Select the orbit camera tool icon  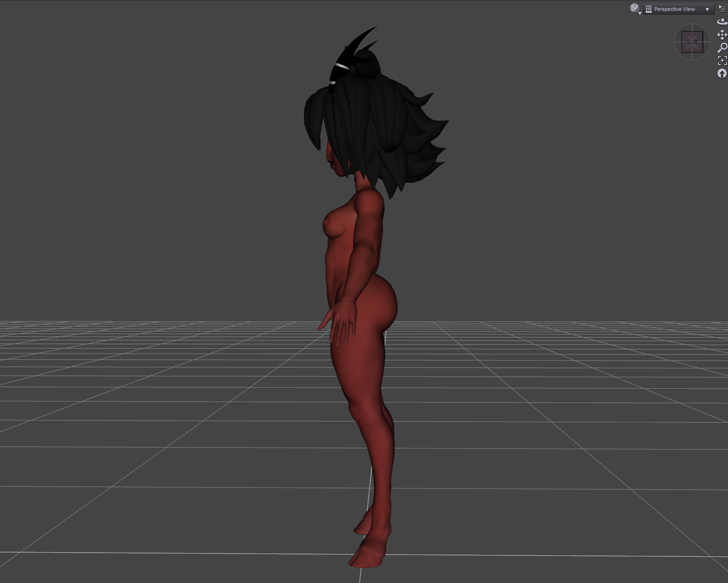722,22
